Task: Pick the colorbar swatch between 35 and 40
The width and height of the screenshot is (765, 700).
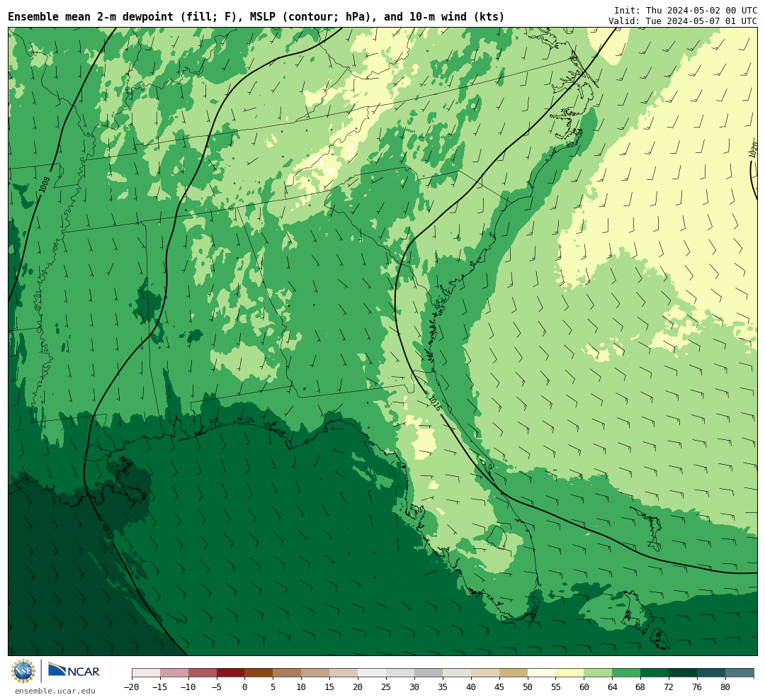Action: coord(457,673)
